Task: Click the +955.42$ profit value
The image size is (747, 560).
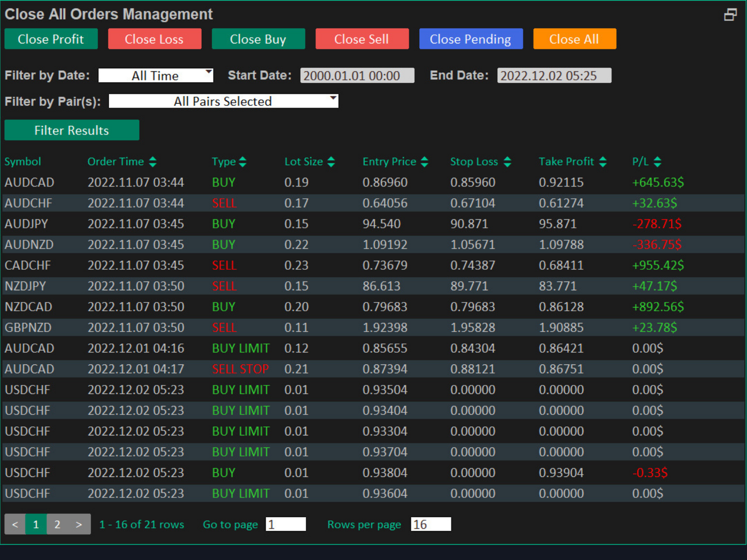Action: coord(658,265)
